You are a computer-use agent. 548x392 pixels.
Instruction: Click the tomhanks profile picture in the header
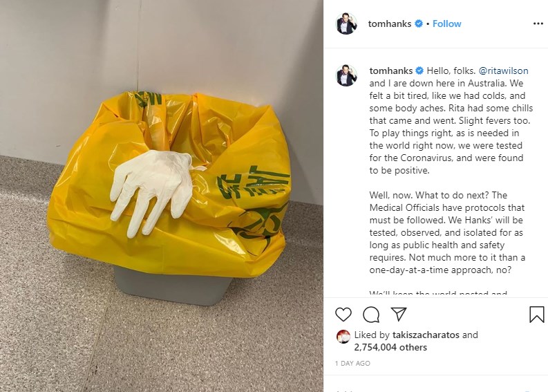[x=346, y=24]
